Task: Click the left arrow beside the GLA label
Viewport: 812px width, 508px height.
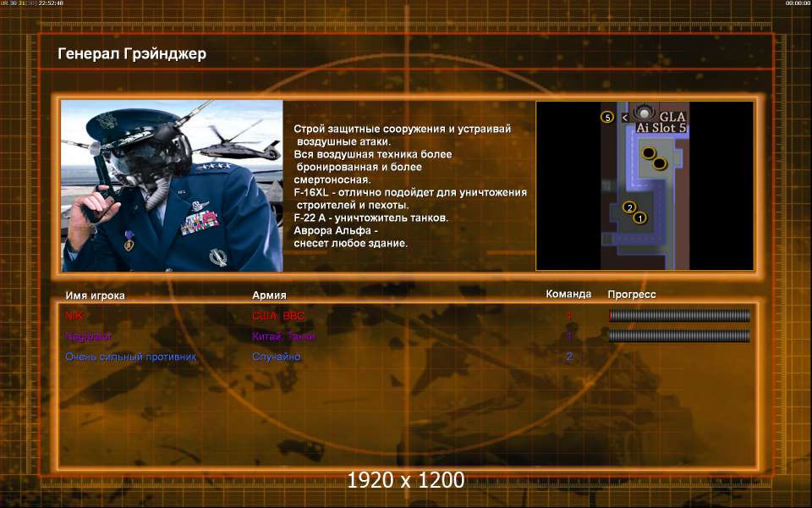Action: click(x=625, y=118)
